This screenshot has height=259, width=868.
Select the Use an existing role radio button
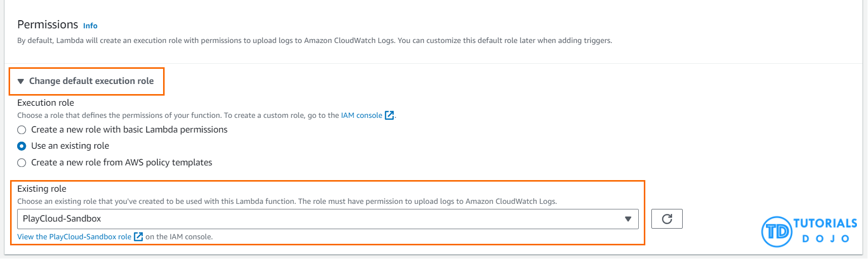coord(22,146)
